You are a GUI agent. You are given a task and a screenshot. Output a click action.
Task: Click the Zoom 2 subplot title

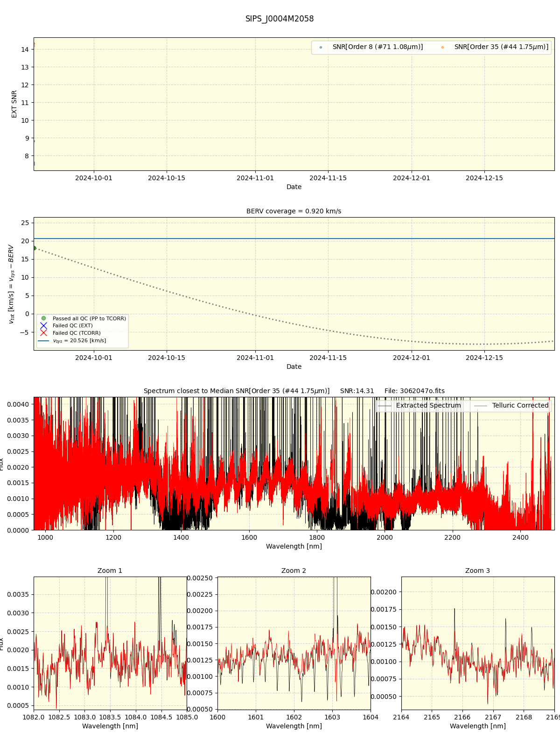[294, 571]
